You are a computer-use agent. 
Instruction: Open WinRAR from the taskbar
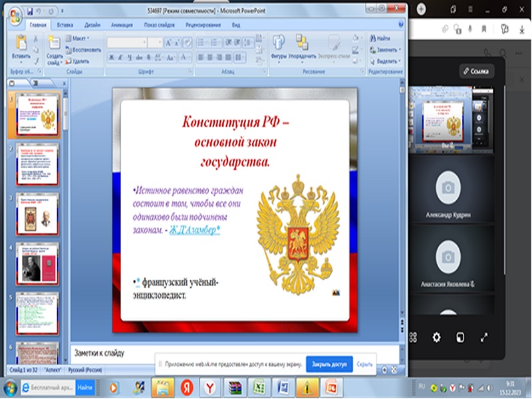(235, 388)
